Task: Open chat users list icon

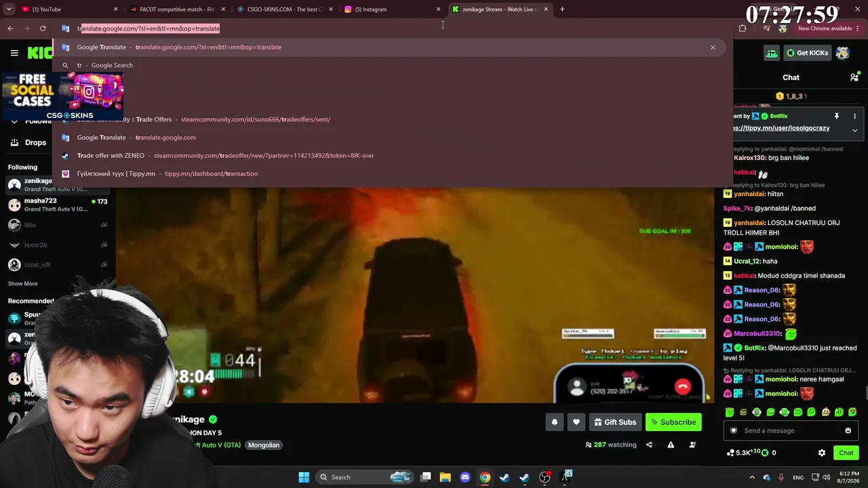Action: [x=854, y=77]
